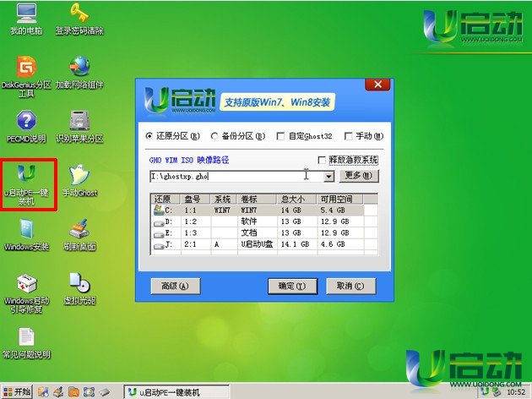Tick the 释放急救系统 checkbox
The width and height of the screenshot is (532, 399).
[x=321, y=160]
